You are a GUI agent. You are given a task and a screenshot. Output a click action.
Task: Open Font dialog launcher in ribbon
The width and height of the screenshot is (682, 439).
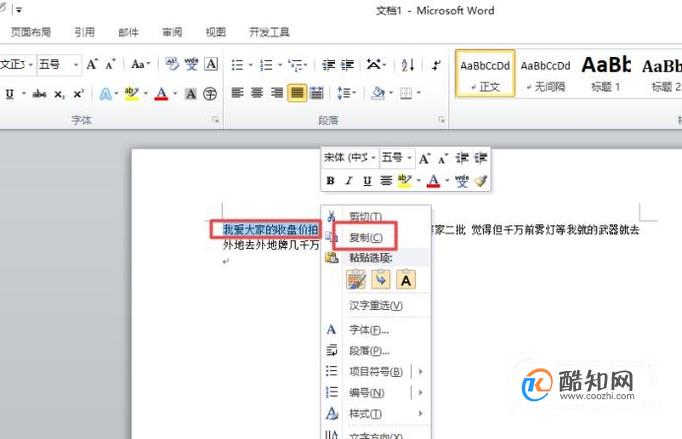[x=215, y=120]
